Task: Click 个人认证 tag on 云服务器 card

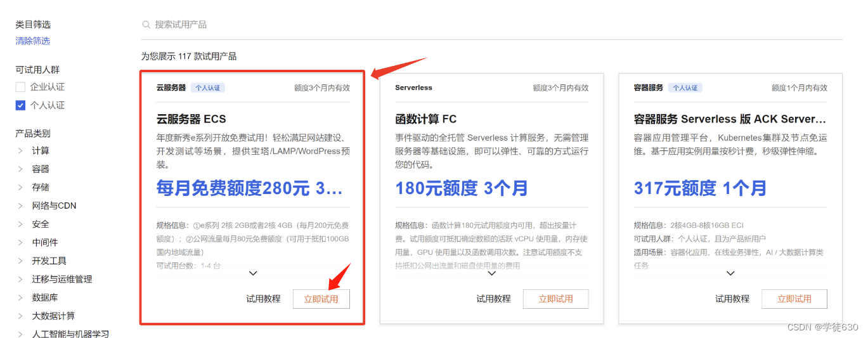Action: tap(208, 88)
